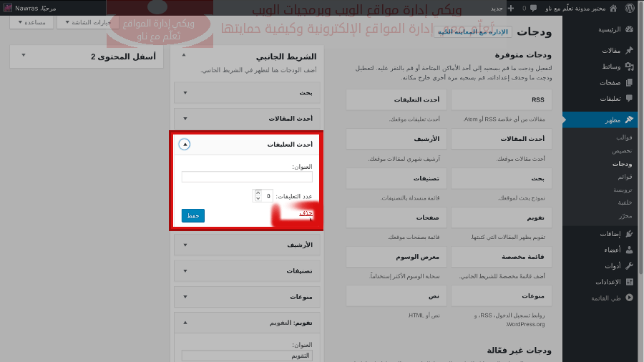
Task: Click the حذف delete link in widget
Action: coord(306,213)
